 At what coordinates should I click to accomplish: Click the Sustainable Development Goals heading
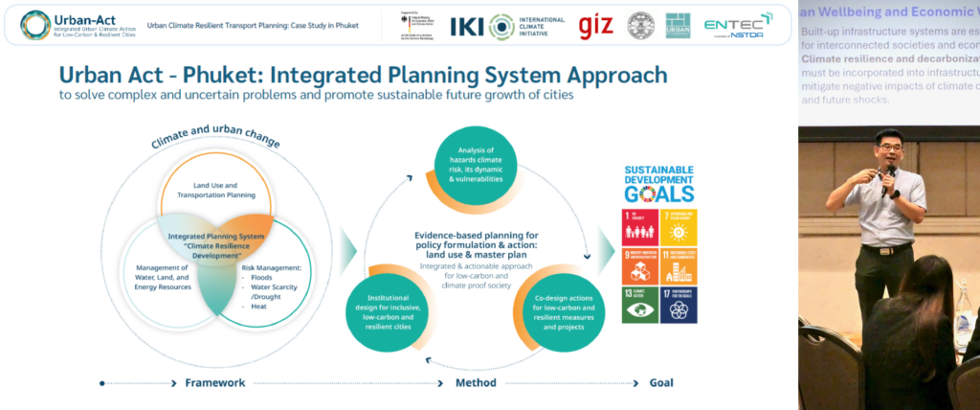pyautogui.click(x=660, y=184)
